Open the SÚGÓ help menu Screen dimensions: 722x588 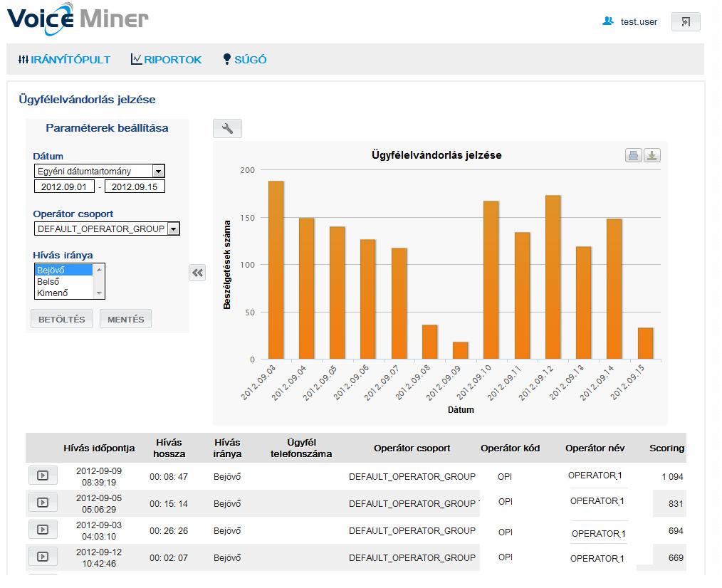point(244,59)
